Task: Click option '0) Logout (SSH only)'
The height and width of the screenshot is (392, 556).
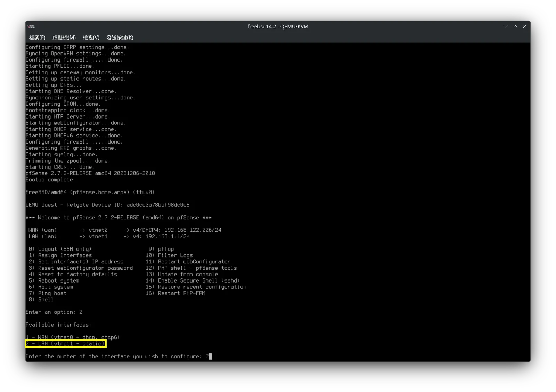Action: coord(60,249)
